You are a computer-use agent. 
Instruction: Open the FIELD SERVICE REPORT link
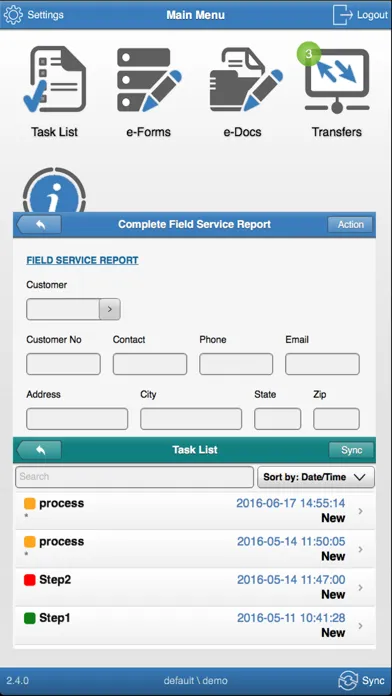coord(83,261)
